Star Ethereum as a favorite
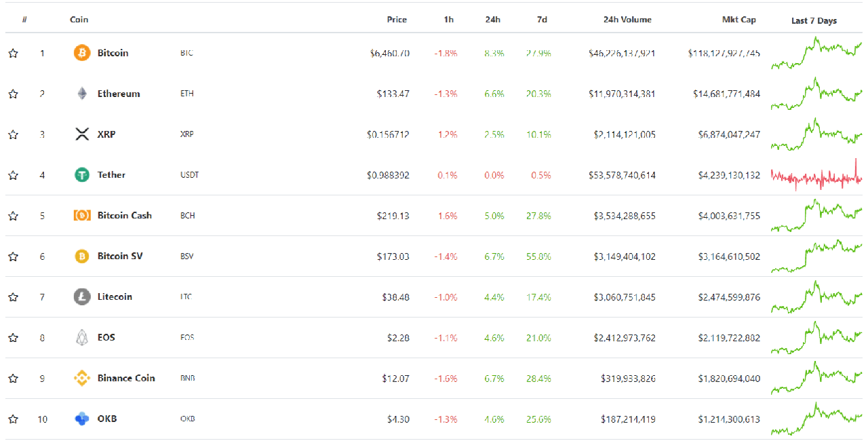Viewport: 868px width, 441px height. point(13,94)
